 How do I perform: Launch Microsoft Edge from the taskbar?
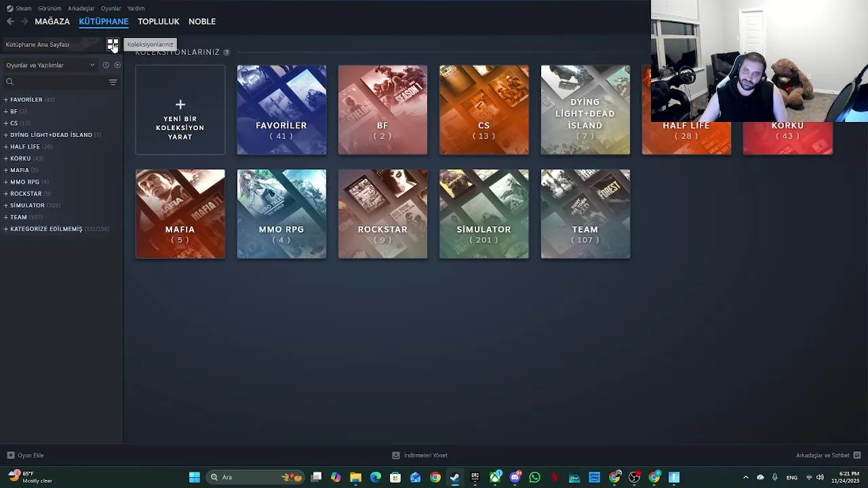(376, 477)
